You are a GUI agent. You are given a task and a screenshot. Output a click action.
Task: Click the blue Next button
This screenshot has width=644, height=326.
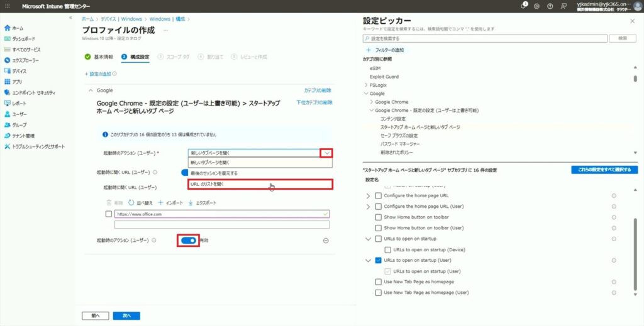[x=126, y=315]
